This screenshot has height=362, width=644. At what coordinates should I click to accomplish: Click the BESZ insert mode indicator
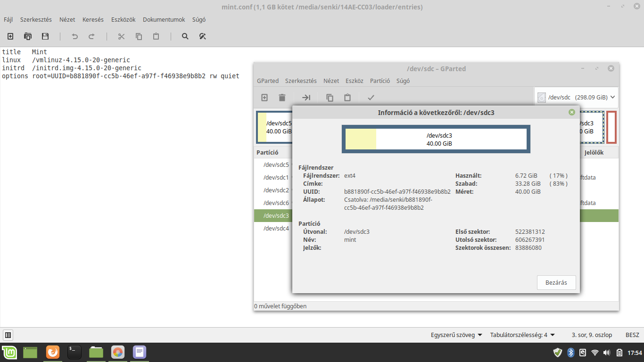tap(632, 335)
